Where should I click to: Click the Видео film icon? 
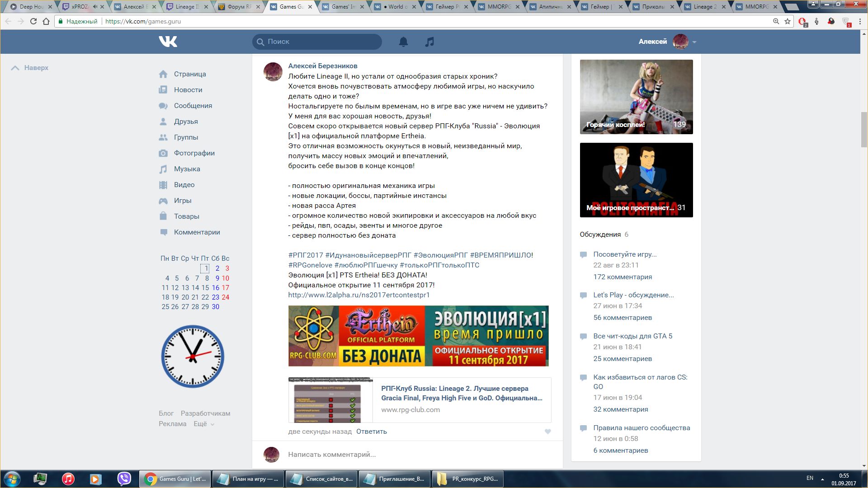(x=163, y=185)
